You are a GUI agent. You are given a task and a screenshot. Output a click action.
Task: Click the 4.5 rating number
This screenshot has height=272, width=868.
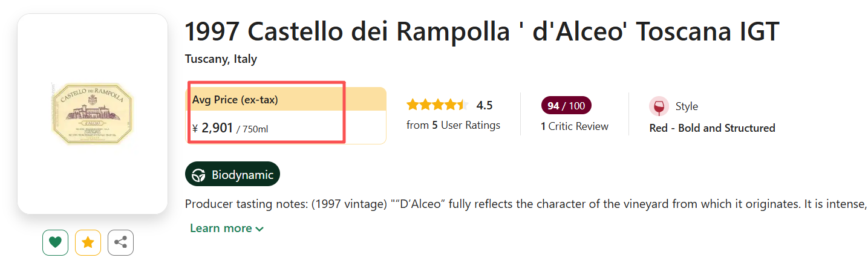pos(485,105)
